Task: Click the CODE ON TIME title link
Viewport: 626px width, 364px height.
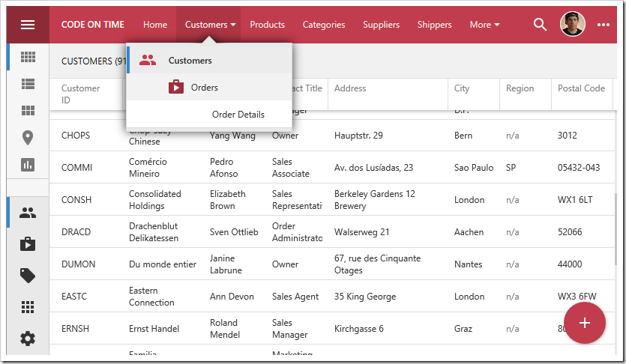Action: click(93, 25)
